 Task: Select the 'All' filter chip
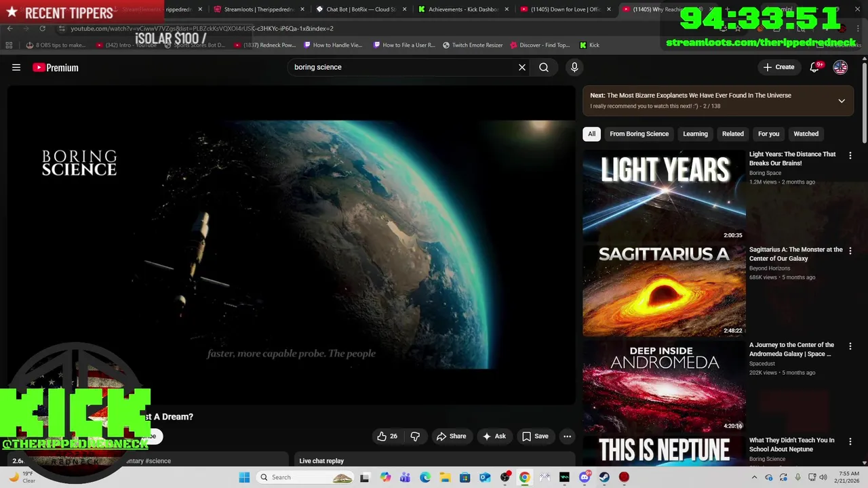click(591, 134)
